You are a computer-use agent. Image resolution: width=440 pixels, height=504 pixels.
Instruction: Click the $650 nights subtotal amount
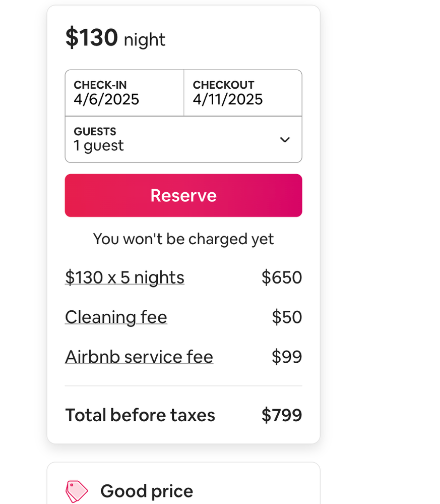[x=282, y=277]
